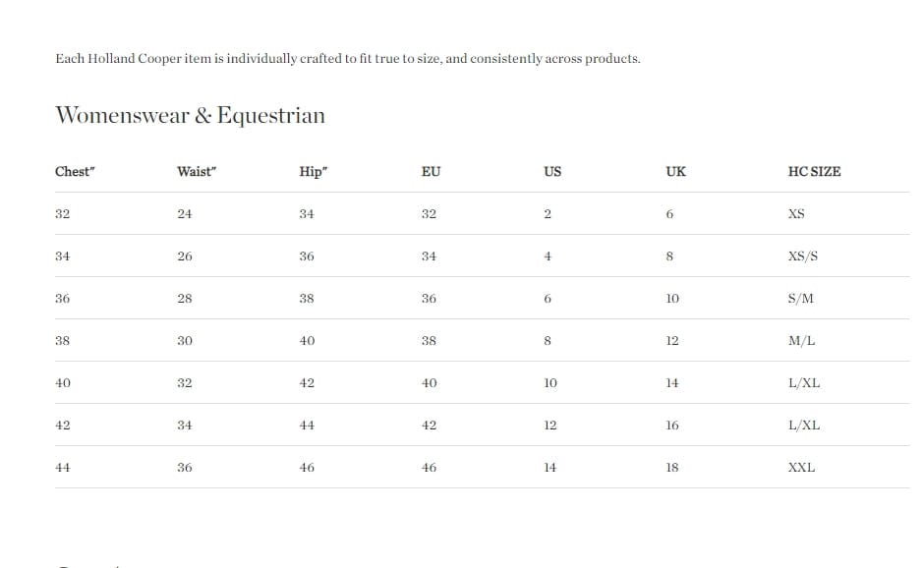Click the chest 44 cell
Image resolution: width=924 pixels, height=568 pixels.
tap(63, 468)
